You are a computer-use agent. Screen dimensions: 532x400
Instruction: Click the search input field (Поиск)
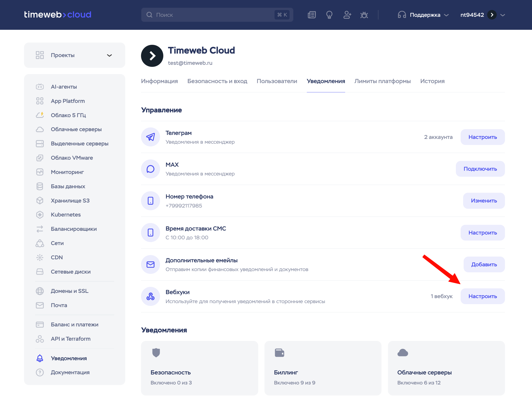pyautogui.click(x=213, y=15)
